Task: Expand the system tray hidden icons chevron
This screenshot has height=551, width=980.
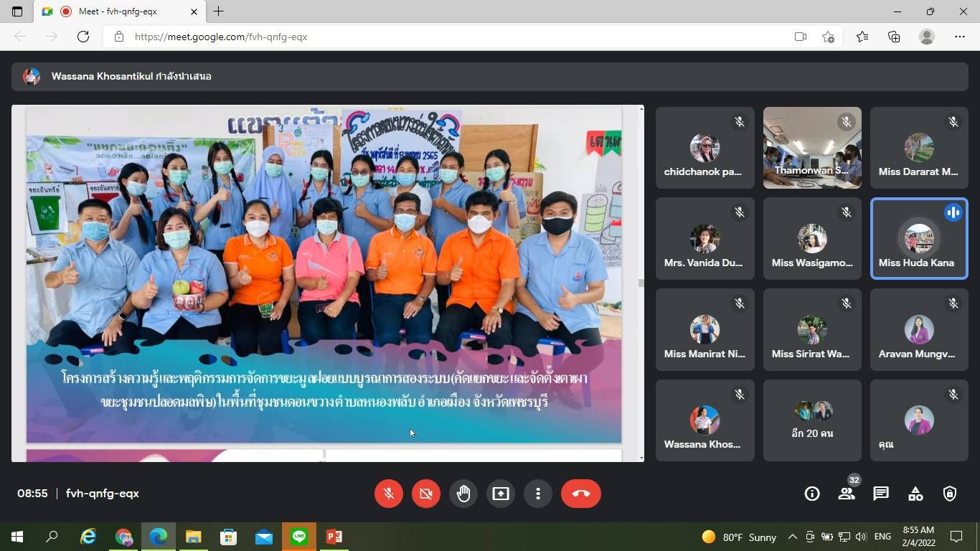Action: click(x=793, y=537)
